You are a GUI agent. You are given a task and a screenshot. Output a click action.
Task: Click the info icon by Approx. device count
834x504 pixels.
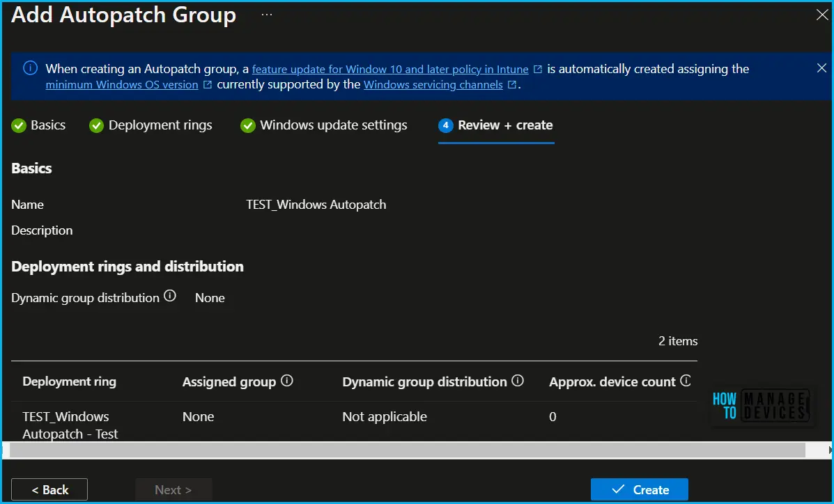(686, 381)
